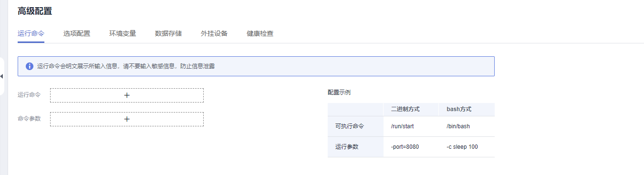Screen dimensions: 644x175
Task: Click the bash方式 column header
Action: pyautogui.click(x=459, y=109)
